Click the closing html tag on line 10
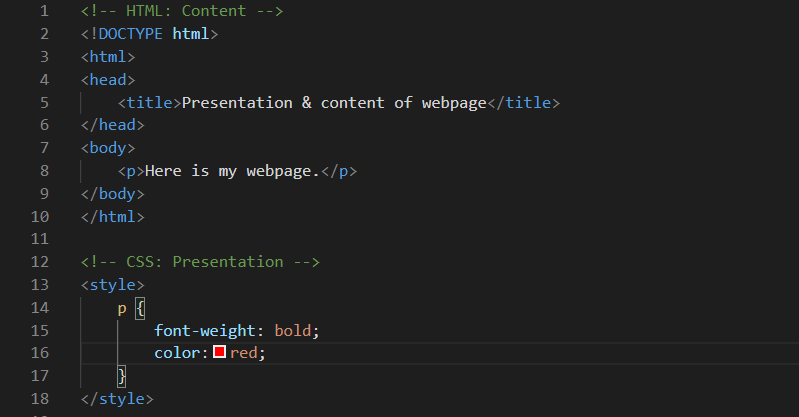The width and height of the screenshot is (799, 417). [x=113, y=216]
